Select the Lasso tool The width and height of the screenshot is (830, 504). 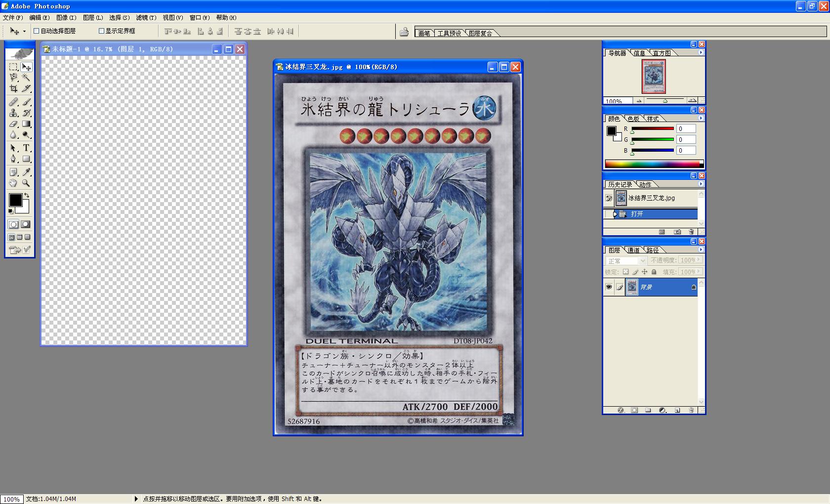13,78
